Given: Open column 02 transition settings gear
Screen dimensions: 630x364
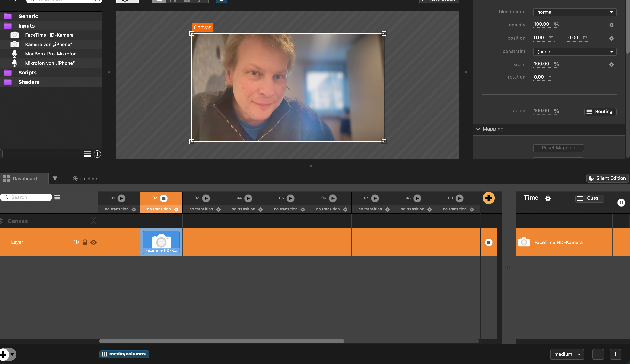Looking at the screenshot, I should pyautogui.click(x=176, y=210).
